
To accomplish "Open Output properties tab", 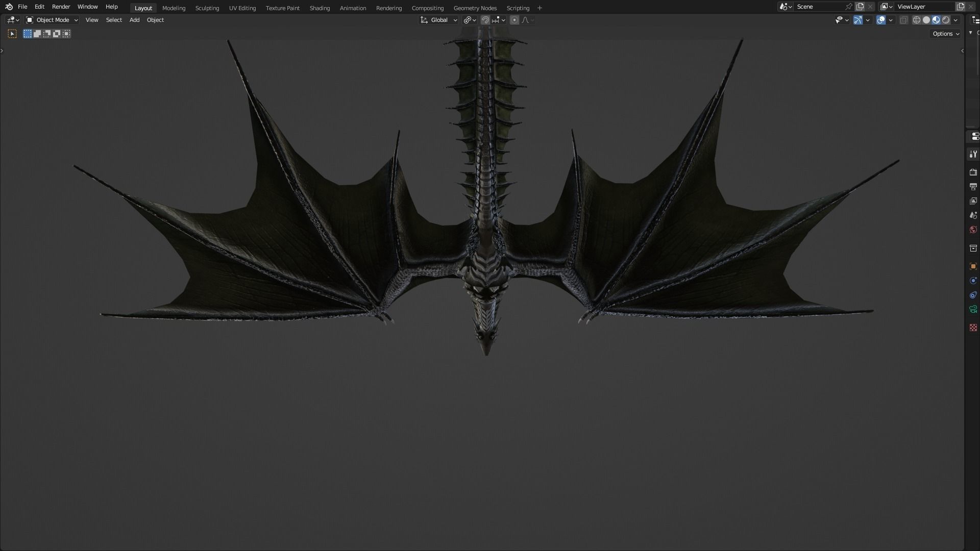I will click(x=973, y=187).
